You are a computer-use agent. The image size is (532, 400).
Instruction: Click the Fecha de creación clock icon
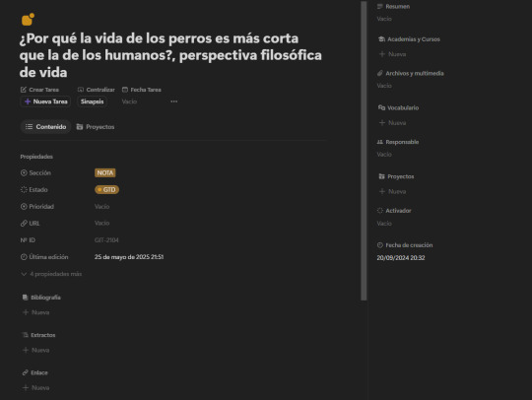pos(380,245)
